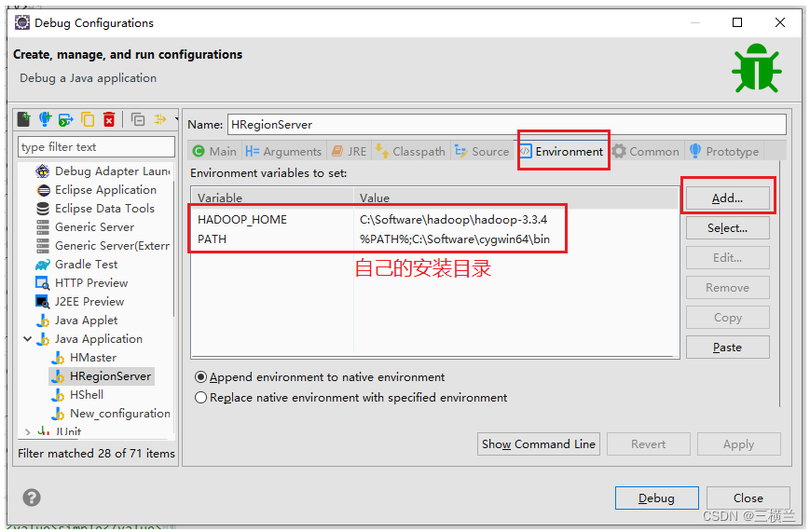The image size is (810, 532).
Task: Switch to the Arguments tab
Action: [x=283, y=151]
